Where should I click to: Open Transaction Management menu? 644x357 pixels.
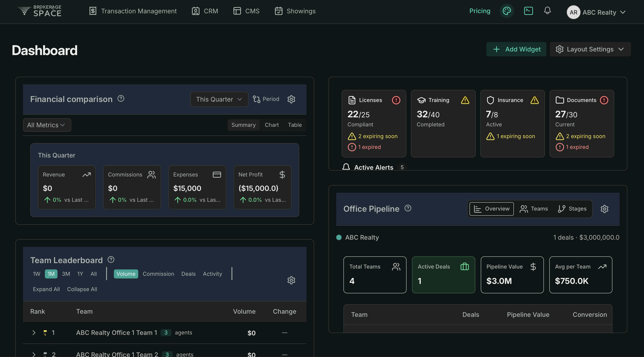133,11
